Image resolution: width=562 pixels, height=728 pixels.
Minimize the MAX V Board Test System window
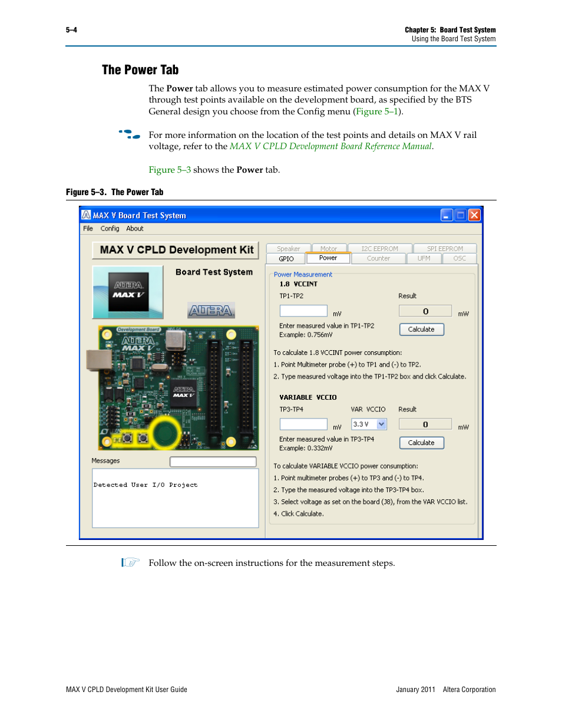click(x=447, y=215)
